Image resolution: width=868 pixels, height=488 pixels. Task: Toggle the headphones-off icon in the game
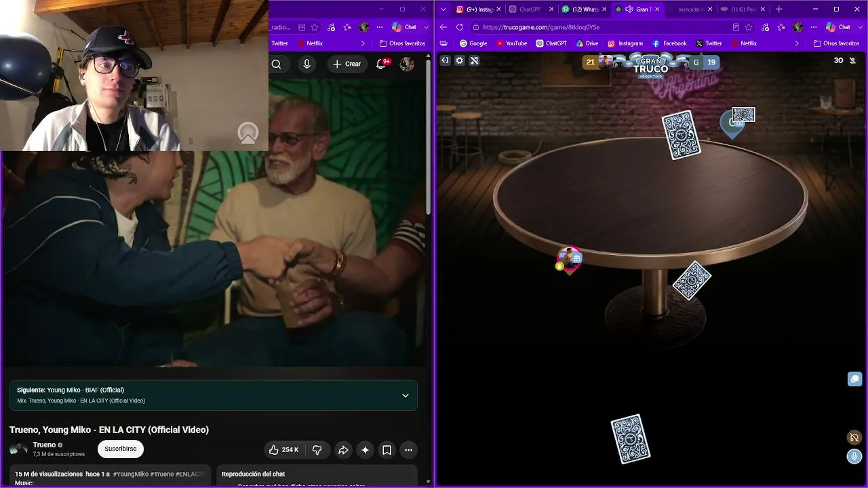tap(854, 438)
